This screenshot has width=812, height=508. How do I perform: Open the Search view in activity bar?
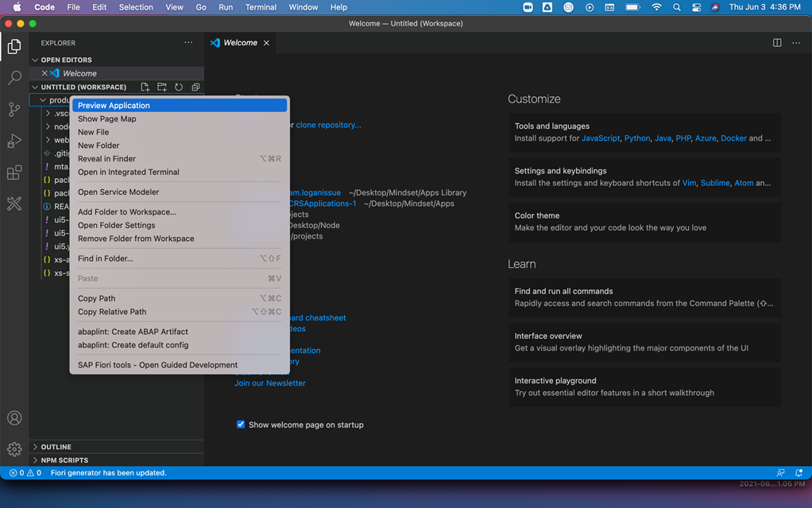[14, 78]
